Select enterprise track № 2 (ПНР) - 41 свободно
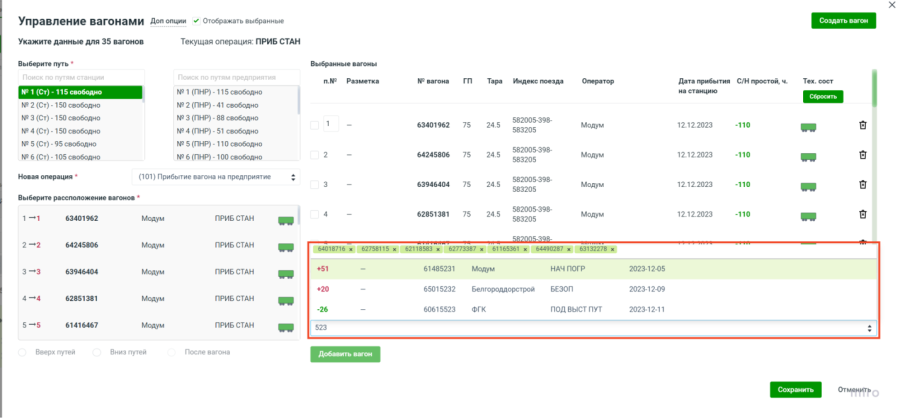This screenshot has height=418, width=900. tap(236, 105)
